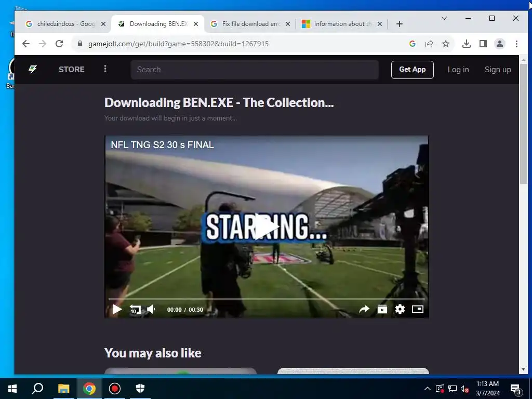
Task: Open the clock showing 1:13 AM
Action: tap(487, 389)
